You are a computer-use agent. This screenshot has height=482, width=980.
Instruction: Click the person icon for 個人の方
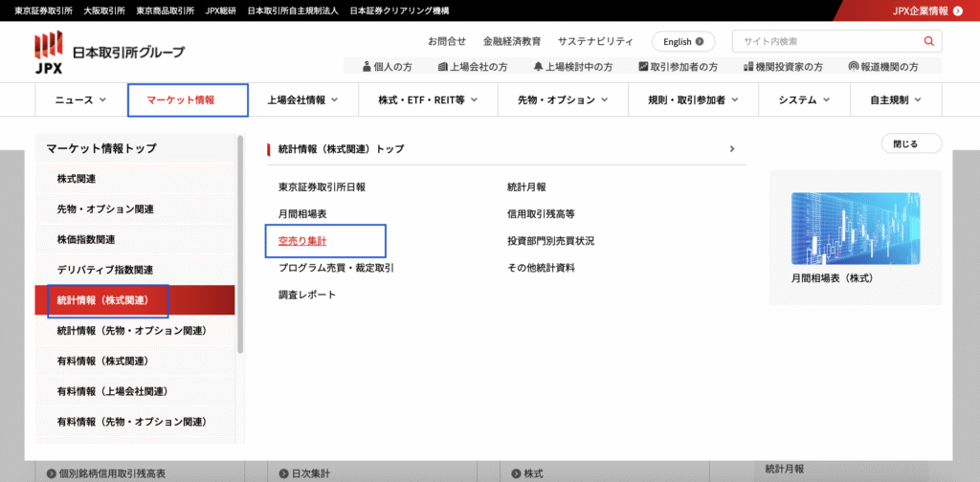coord(367,67)
